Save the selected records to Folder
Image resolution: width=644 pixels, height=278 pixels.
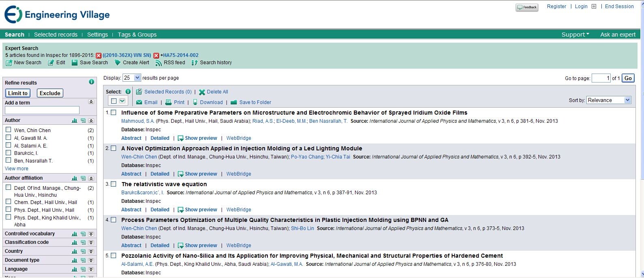[x=251, y=102]
